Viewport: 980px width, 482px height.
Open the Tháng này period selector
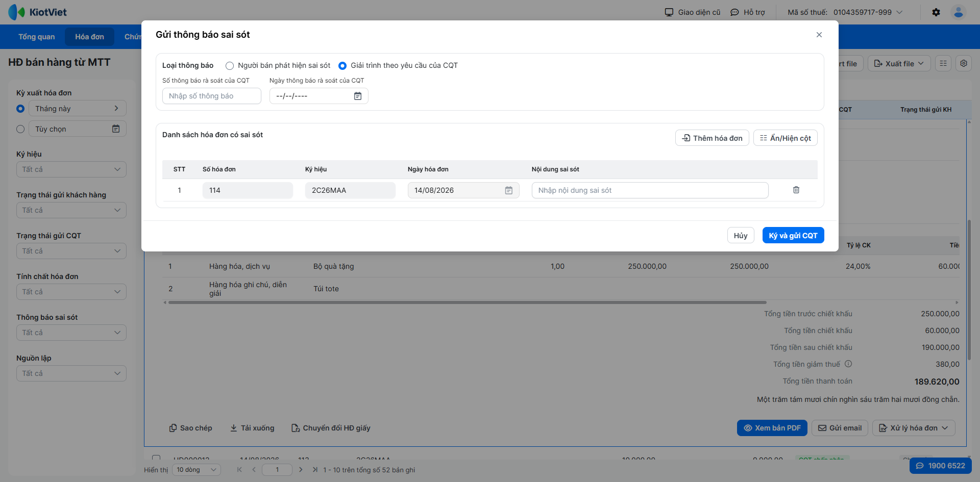(x=78, y=108)
